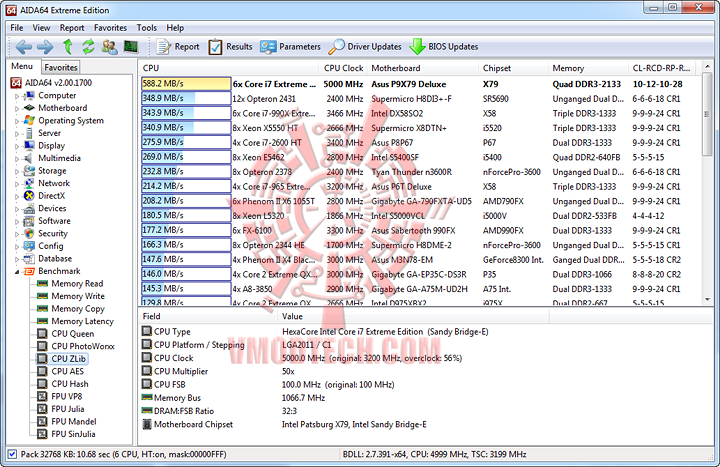Sort by the Memory column header
Image resolution: width=720 pixels, height=467 pixels.
pyautogui.click(x=588, y=68)
